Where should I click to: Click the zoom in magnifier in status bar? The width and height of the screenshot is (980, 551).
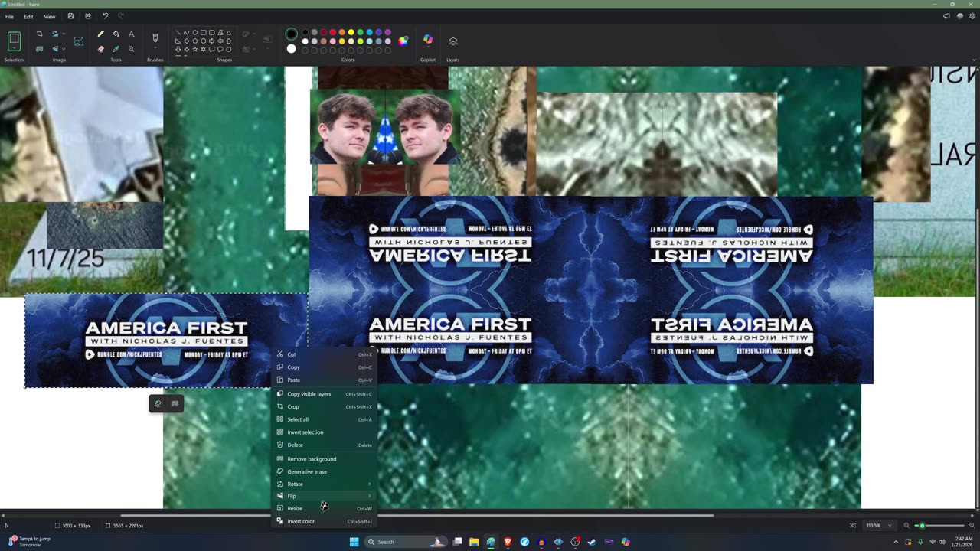click(972, 526)
